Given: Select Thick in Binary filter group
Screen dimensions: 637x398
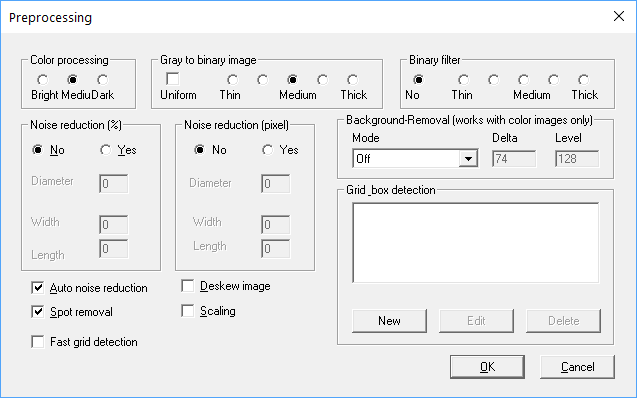Looking at the screenshot, I should point(583,80).
